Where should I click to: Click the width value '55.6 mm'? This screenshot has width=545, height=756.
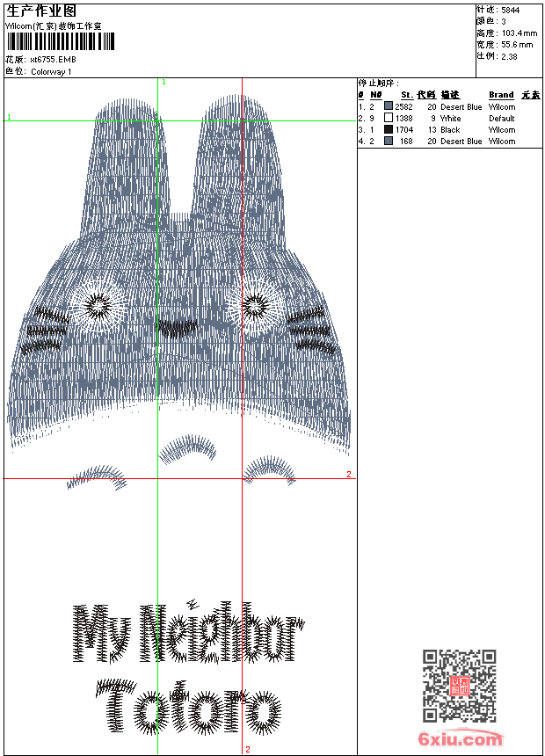pos(517,45)
